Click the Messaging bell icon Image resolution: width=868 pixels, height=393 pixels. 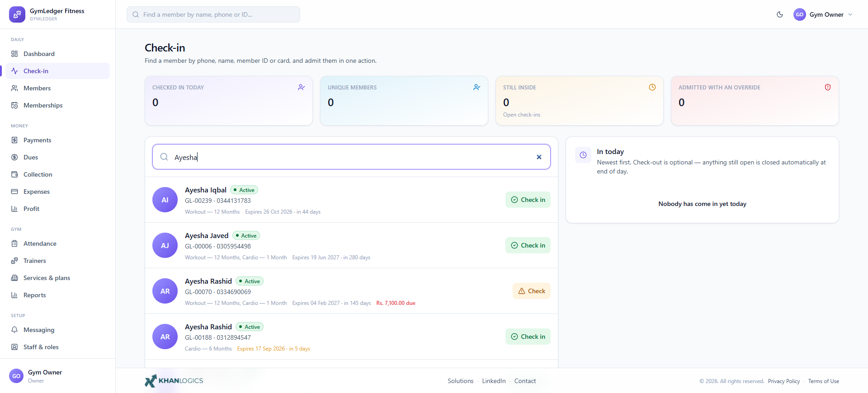click(14, 330)
